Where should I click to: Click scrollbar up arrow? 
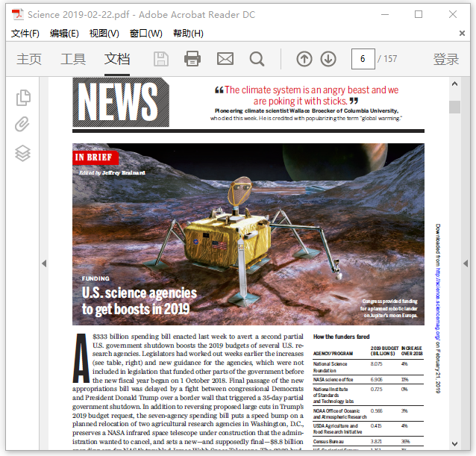(x=455, y=84)
